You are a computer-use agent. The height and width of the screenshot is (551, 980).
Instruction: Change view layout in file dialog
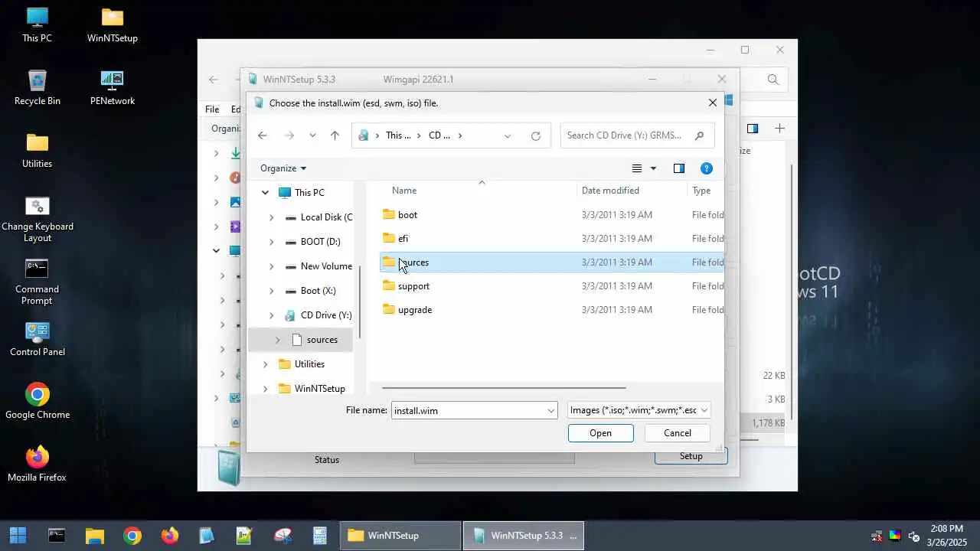tap(637, 168)
